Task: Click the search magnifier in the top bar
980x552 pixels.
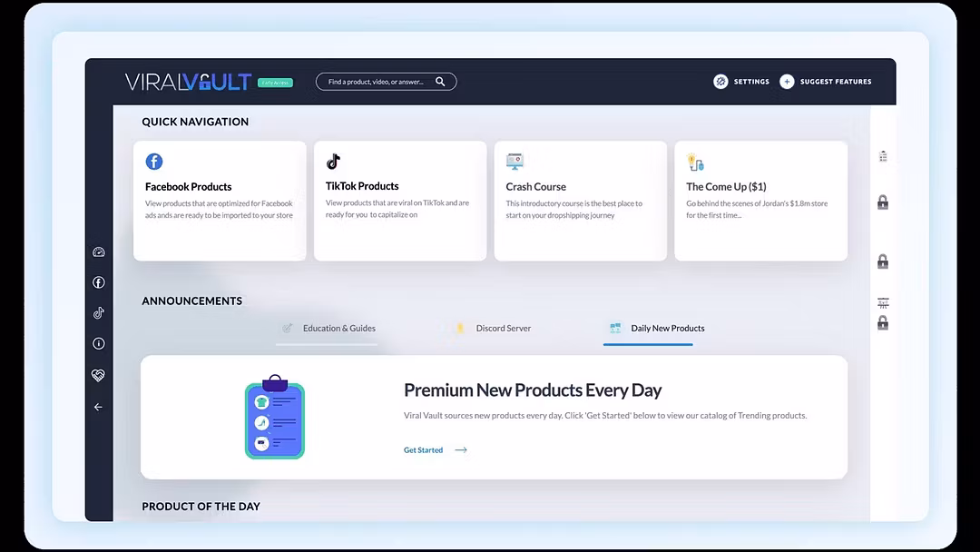Action: point(440,81)
